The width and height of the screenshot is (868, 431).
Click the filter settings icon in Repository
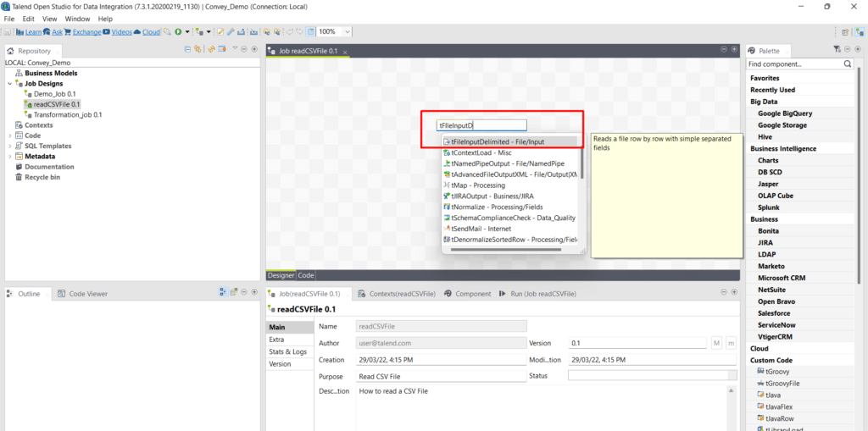(222, 49)
